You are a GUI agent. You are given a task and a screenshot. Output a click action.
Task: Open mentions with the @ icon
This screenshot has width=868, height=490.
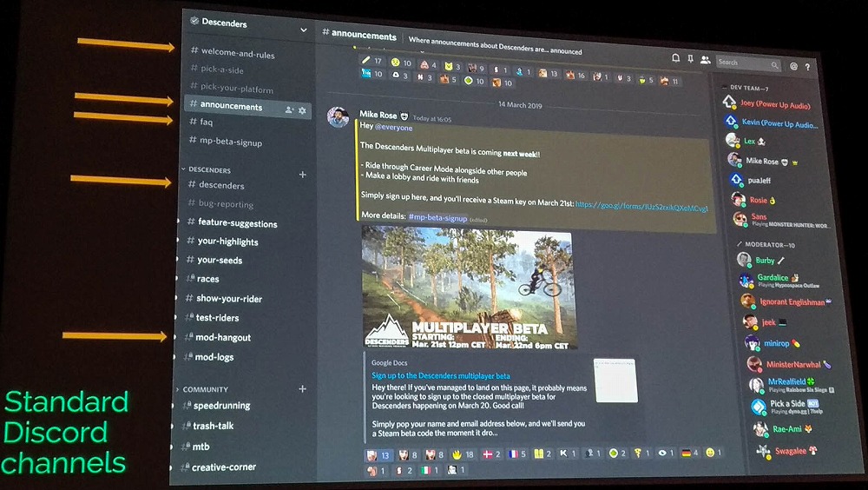click(x=794, y=66)
